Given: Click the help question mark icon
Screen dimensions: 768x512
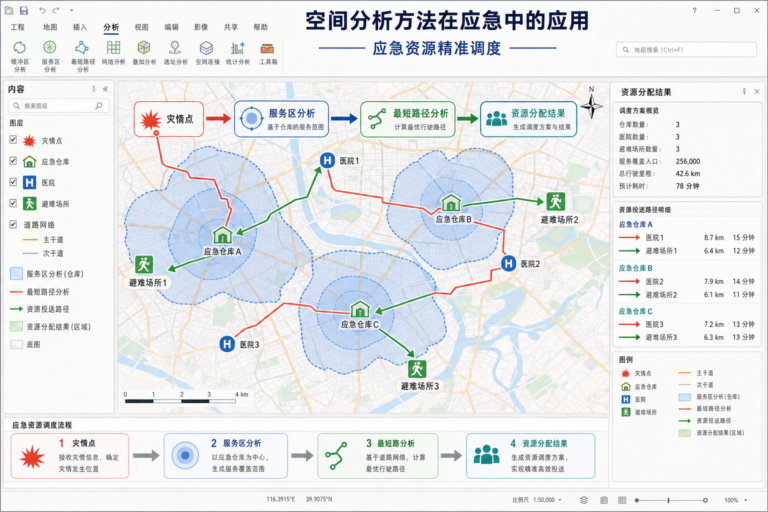Looking at the screenshot, I should pos(695,10).
